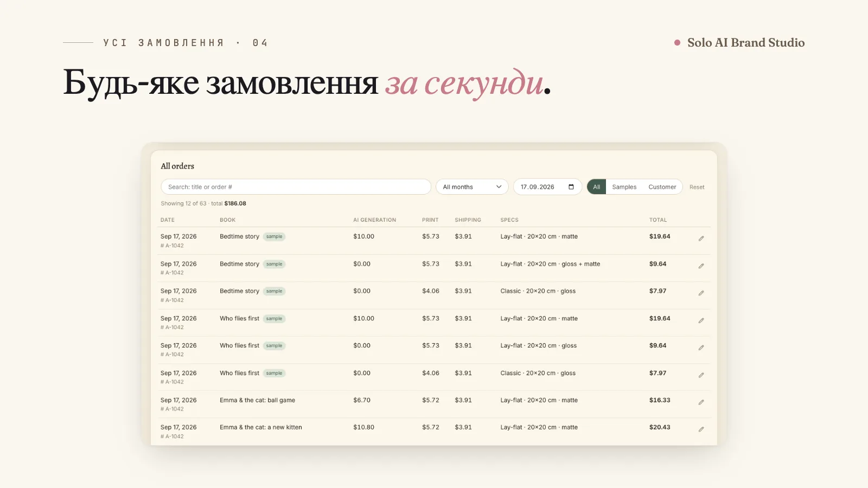868x488 pixels.
Task: Click the 17.09.2026 date field
Action: [547, 187]
